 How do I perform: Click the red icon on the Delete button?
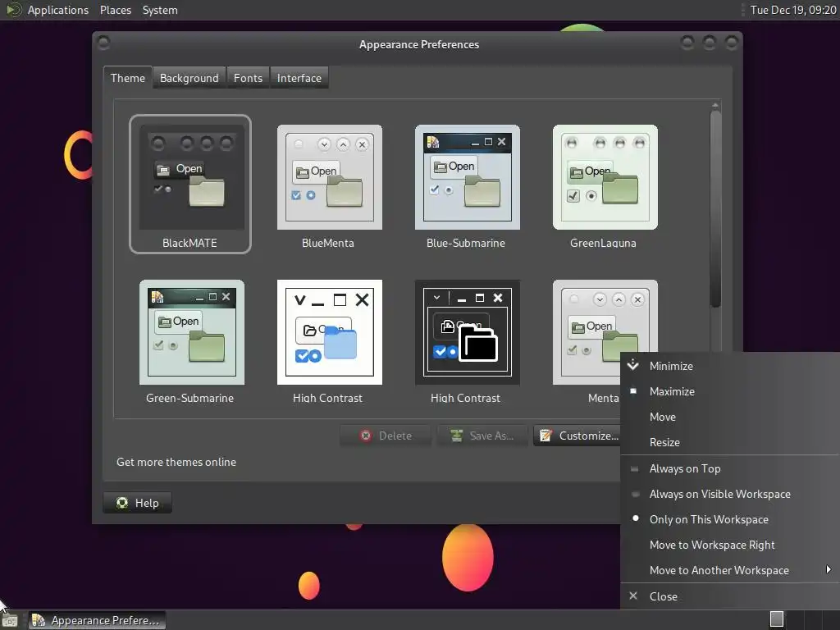(366, 436)
